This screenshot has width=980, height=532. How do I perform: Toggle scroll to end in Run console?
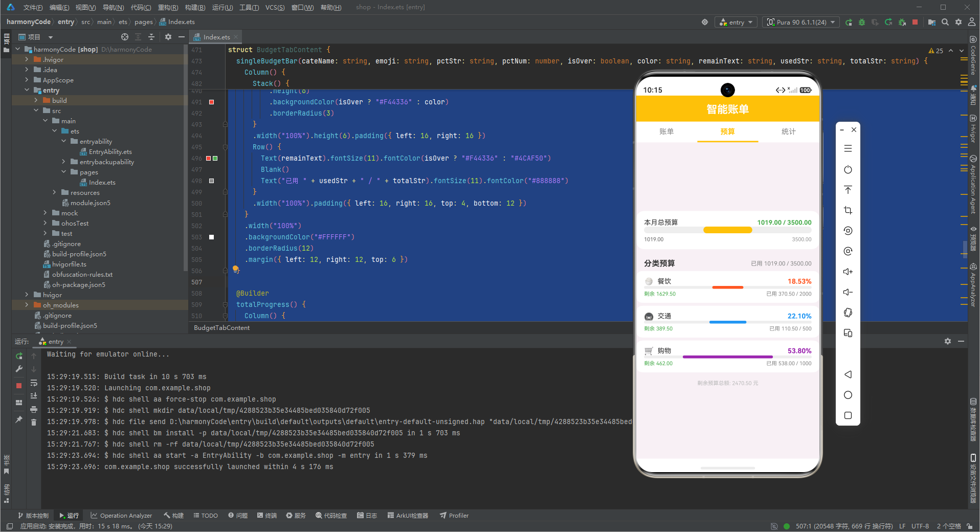point(34,395)
